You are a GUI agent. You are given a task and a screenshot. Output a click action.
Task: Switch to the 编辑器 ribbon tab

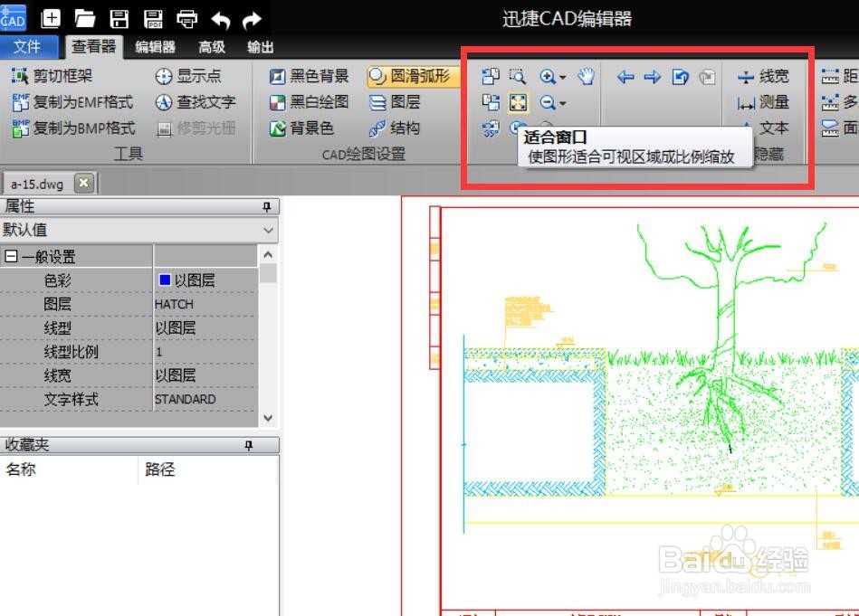pos(152,47)
